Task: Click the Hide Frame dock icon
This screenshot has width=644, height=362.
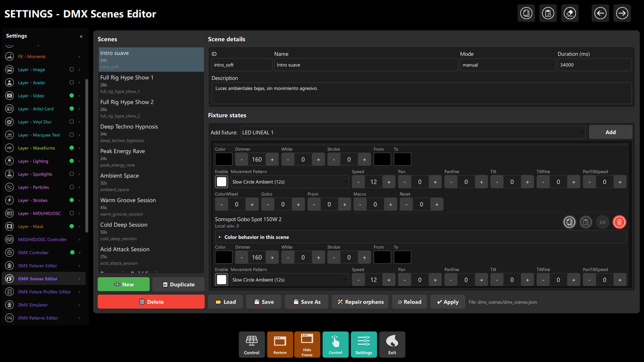Action: coord(307,345)
